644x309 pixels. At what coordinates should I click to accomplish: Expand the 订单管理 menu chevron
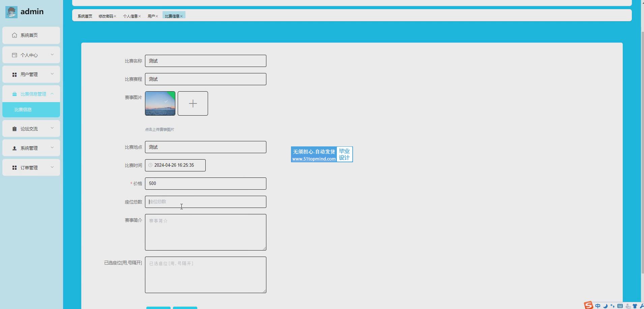52,167
